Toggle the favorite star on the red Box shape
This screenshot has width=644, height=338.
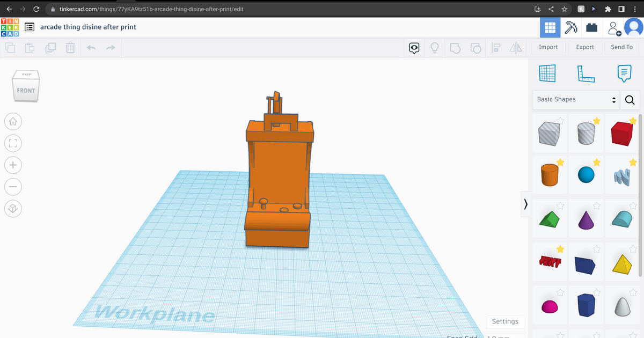pyautogui.click(x=632, y=122)
